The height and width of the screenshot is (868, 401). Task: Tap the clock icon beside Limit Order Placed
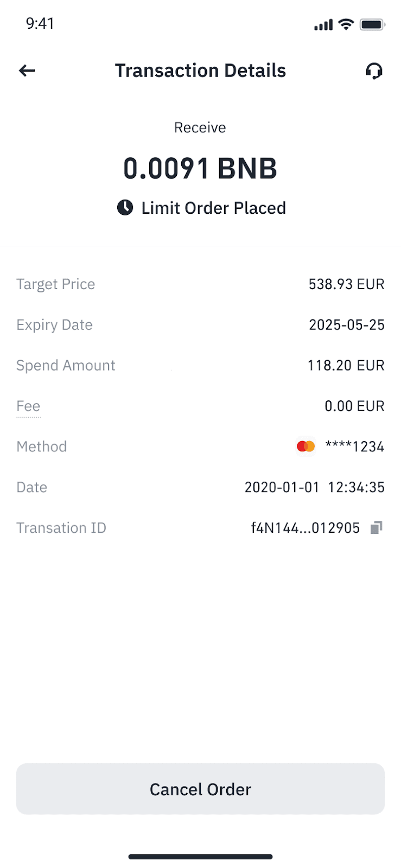tap(125, 208)
